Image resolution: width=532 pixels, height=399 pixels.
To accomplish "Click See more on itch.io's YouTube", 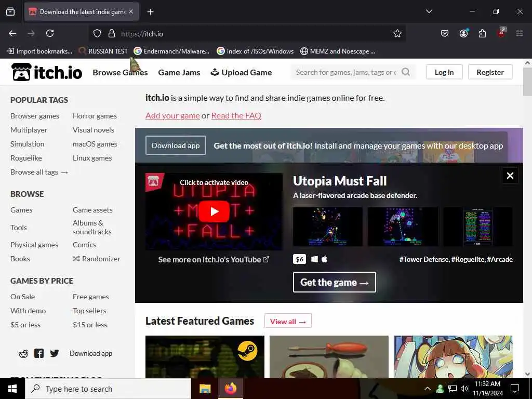I will pyautogui.click(x=214, y=260).
